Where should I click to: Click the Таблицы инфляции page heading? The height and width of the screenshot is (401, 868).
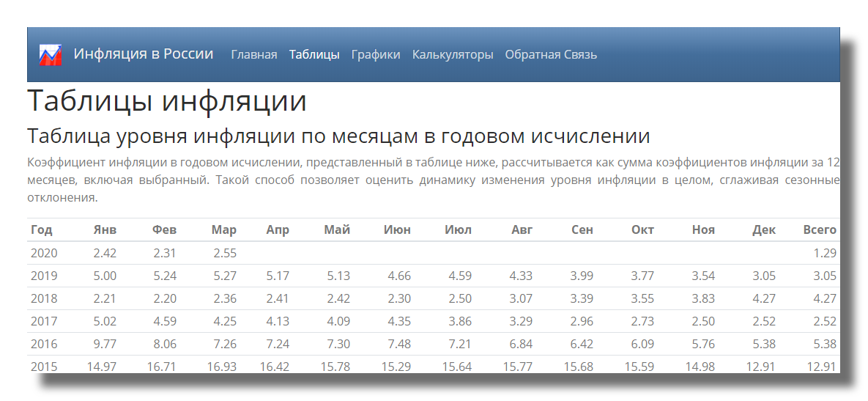pyautogui.click(x=166, y=101)
